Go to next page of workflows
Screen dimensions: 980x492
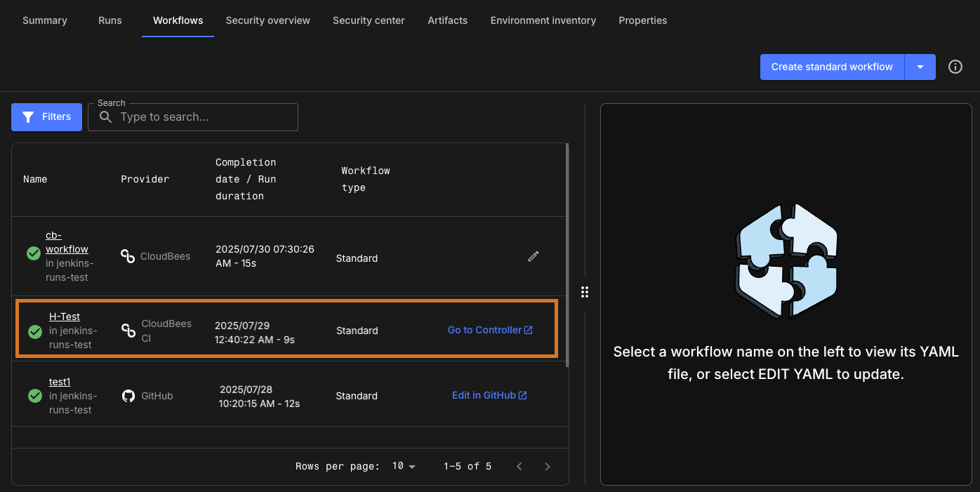548,466
